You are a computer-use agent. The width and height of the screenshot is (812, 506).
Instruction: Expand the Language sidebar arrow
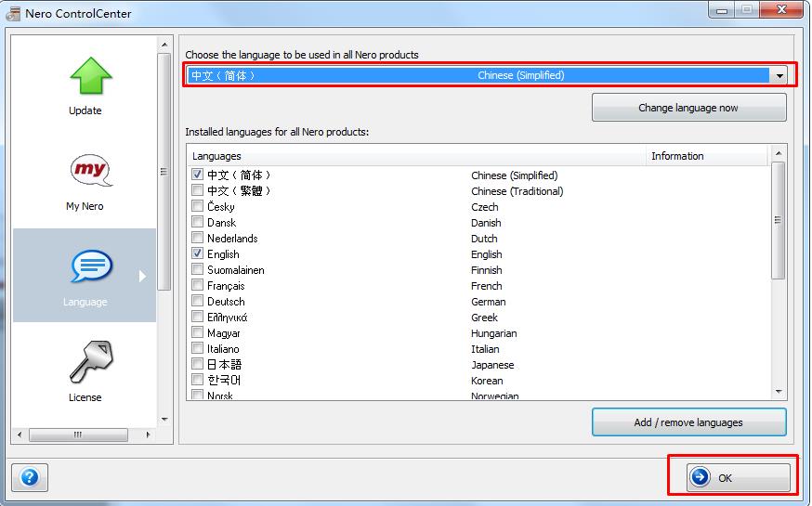tap(143, 277)
